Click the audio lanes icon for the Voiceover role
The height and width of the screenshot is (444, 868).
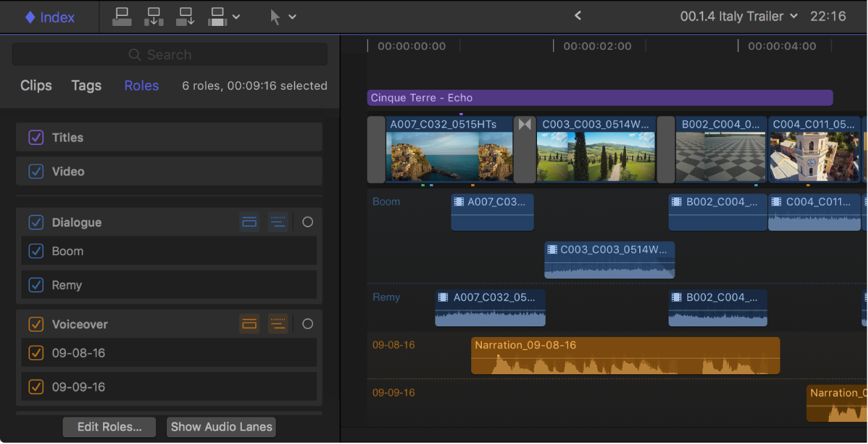coord(278,324)
